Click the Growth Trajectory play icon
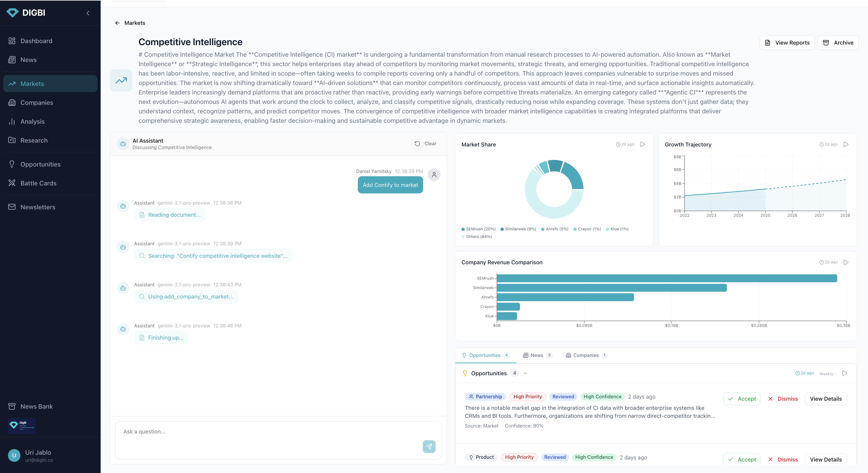Viewport: 868px width, 473px height. click(846, 144)
